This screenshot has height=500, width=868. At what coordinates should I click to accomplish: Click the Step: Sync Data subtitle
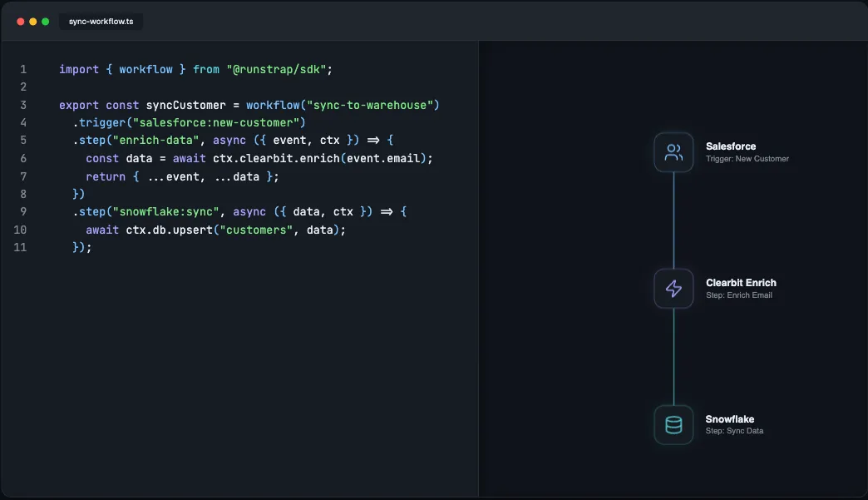pos(734,430)
